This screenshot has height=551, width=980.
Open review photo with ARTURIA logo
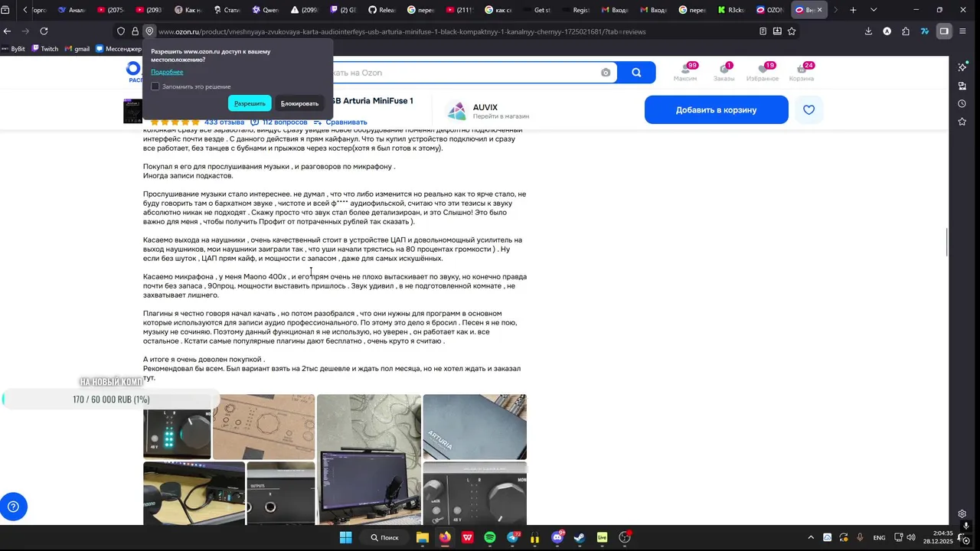point(475,427)
